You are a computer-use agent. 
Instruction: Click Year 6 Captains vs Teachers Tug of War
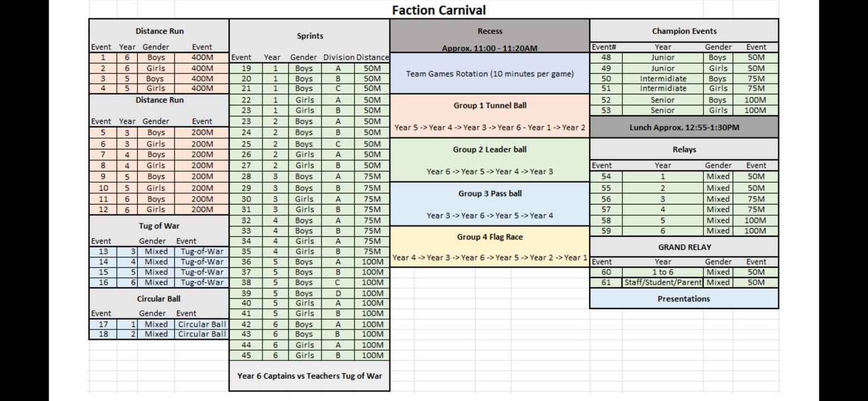tap(309, 376)
